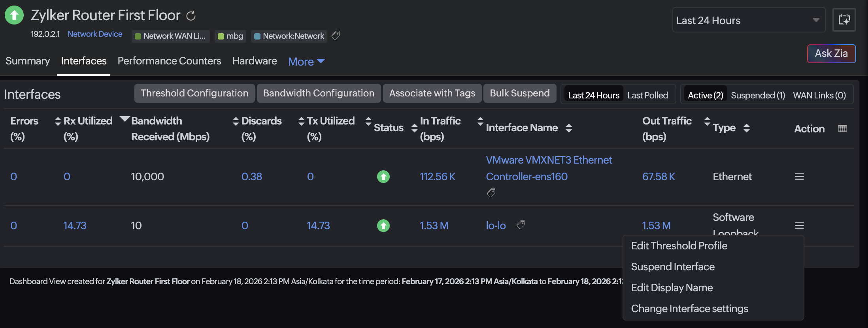Filter by WAN Links (0)

(x=819, y=95)
